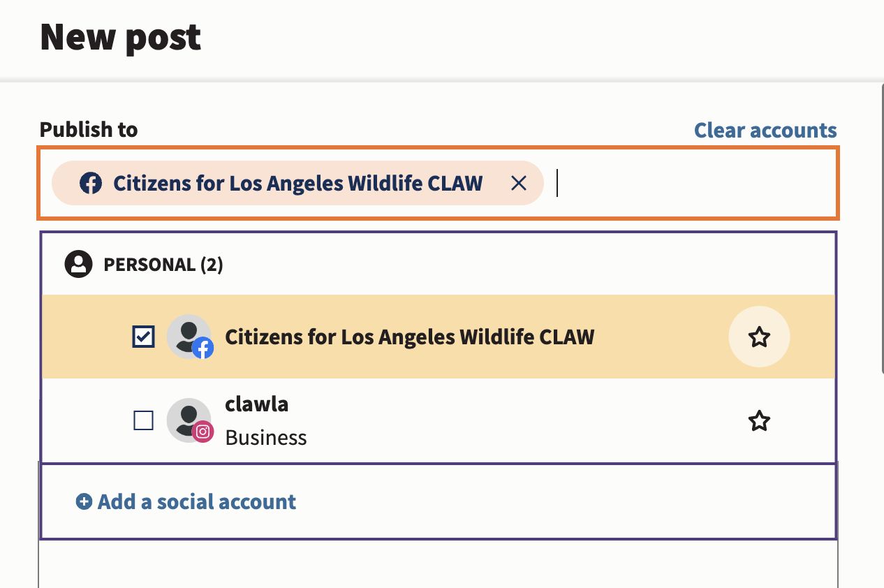
Task: Focus the Publish to search field
Action: [x=691, y=184]
